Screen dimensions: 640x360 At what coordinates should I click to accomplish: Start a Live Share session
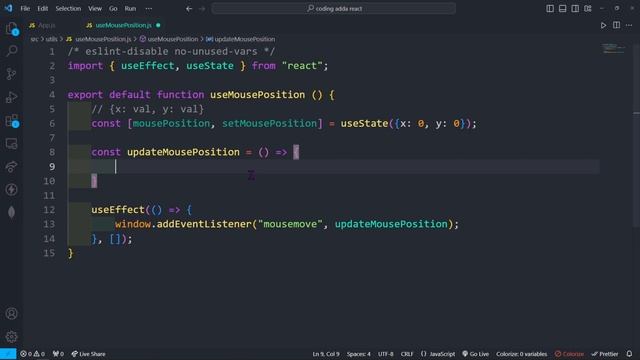point(88,354)
